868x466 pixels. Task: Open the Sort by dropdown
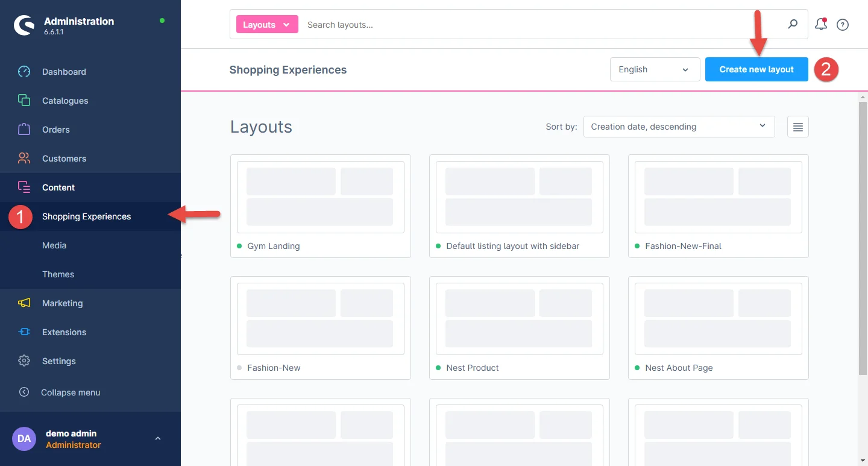pos(679,127)
